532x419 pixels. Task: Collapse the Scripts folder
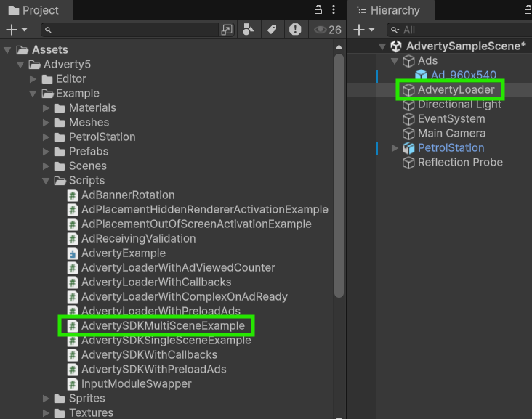tap(47, 181)
